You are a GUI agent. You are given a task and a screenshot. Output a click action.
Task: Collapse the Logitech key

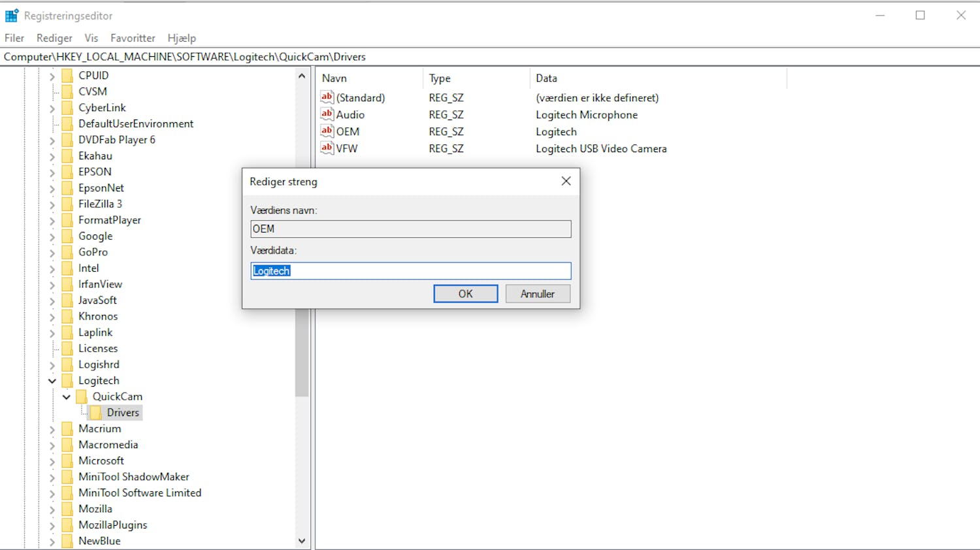pyautogui.click(x=52, y=380)
